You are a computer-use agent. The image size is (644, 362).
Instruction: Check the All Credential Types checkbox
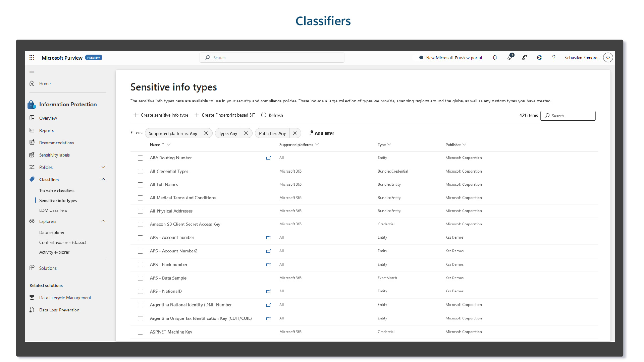coord(140,171)
